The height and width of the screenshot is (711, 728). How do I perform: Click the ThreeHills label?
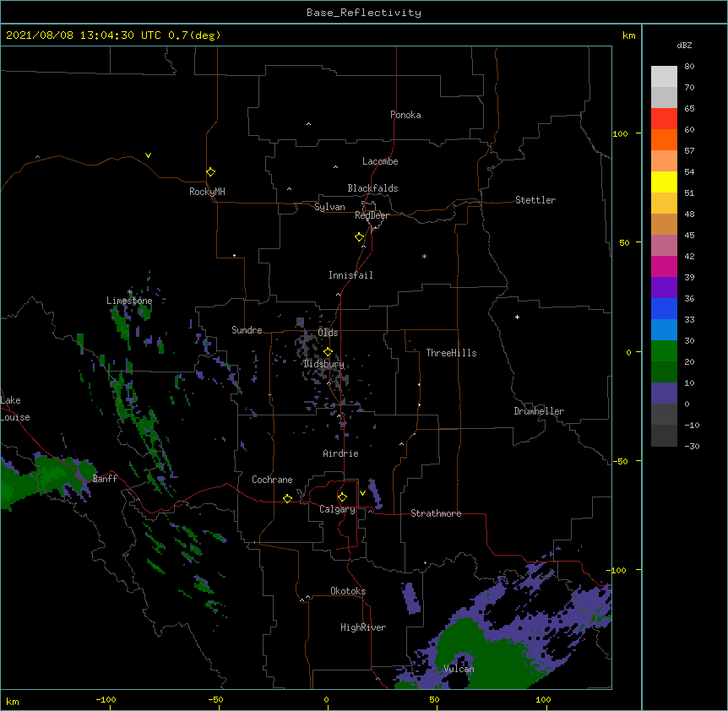[x=451, y=353]
